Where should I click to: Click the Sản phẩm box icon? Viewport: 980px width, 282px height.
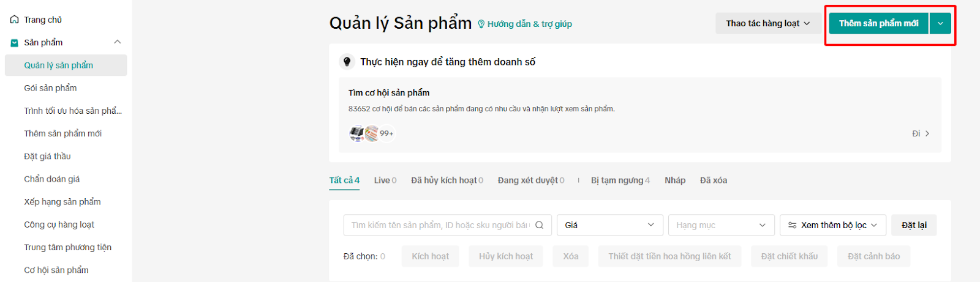point(14,43)
